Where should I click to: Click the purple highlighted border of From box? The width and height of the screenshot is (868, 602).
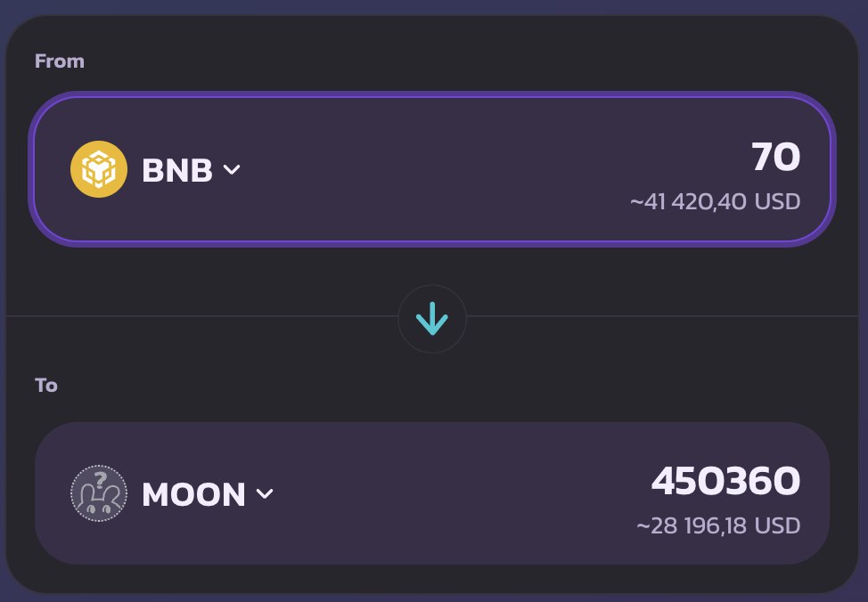pos(432,94)
